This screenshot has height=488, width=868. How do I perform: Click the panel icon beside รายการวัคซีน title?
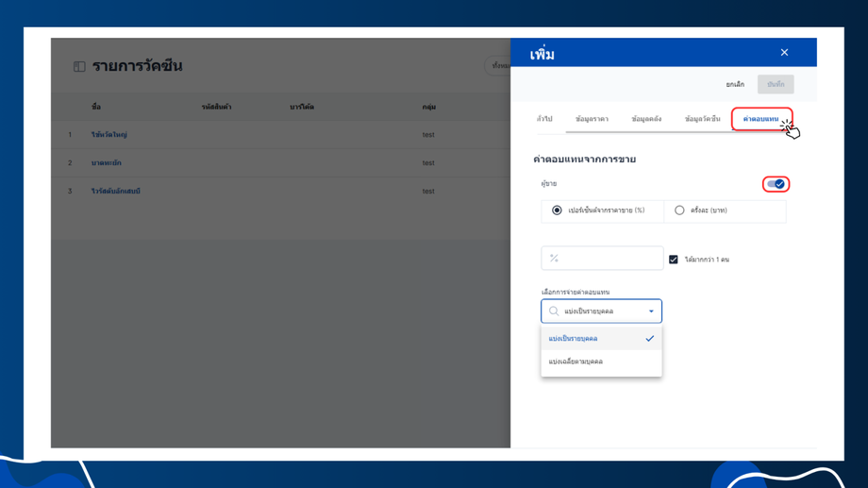[x=79, y=66]
